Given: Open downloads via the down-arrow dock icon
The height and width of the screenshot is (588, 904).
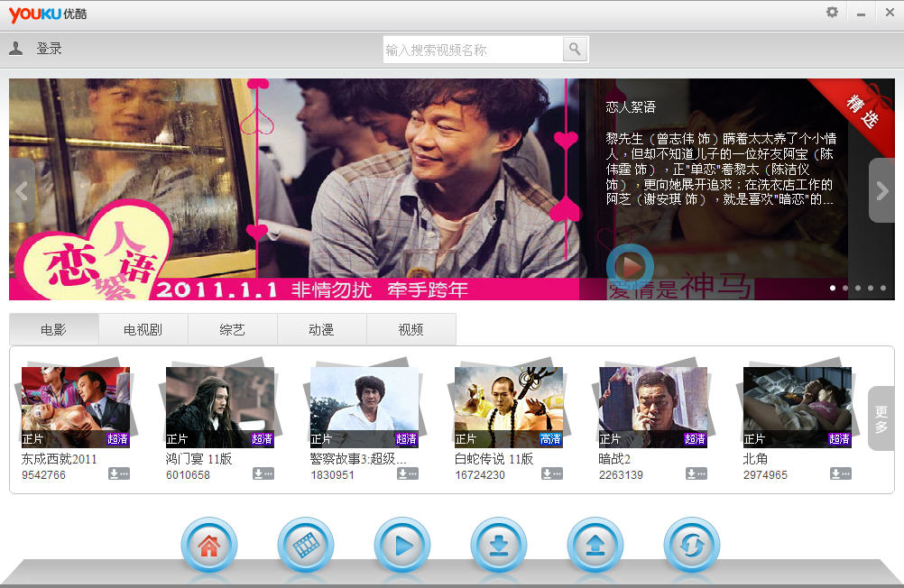Looking at the screenshot, I should pyautogui.click(x=498, y=545).
